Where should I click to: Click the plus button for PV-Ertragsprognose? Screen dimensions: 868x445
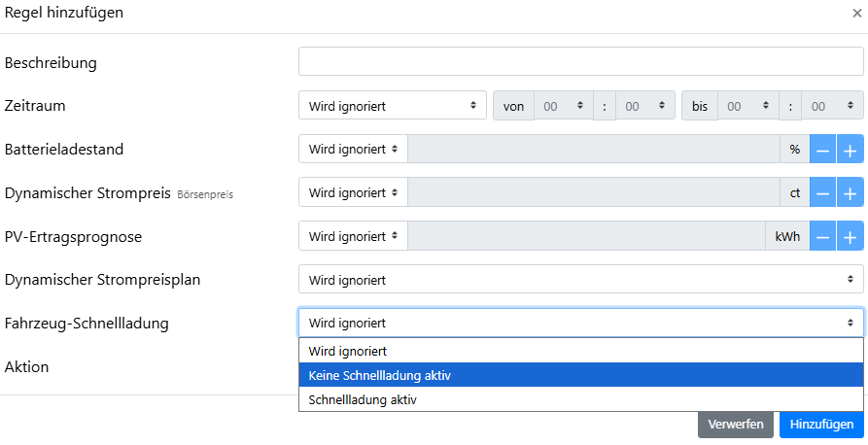(x=851, y=236)
